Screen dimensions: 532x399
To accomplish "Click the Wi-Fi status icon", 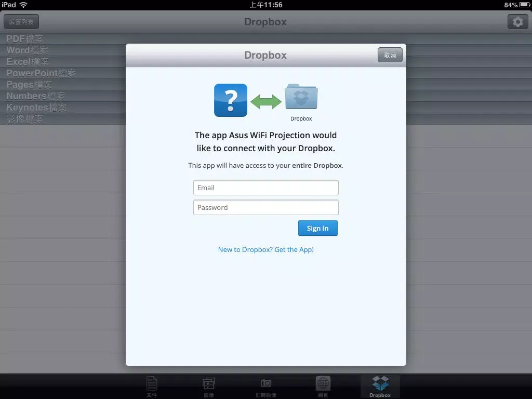I will click(x=23, y=5).
